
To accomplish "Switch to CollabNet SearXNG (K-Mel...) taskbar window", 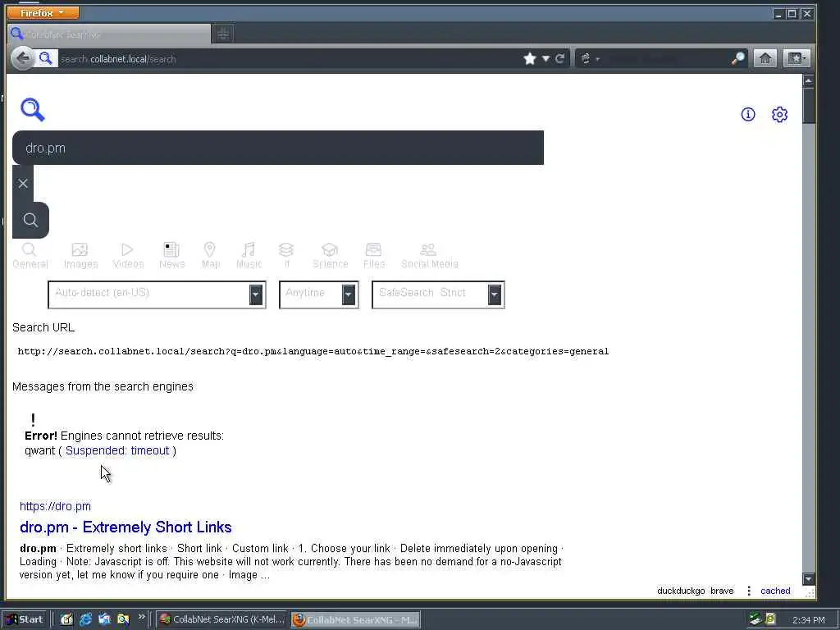I will (x=222, y=619).
